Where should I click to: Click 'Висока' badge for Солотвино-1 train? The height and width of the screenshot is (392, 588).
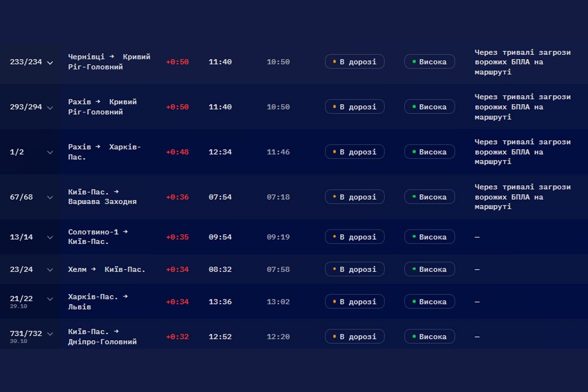tap(430, 237)
